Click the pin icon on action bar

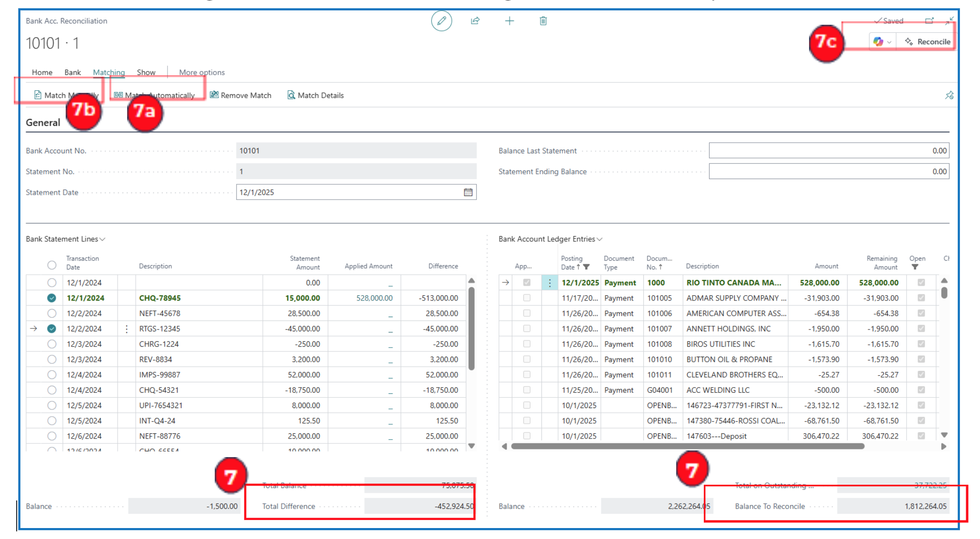(949, 95)
